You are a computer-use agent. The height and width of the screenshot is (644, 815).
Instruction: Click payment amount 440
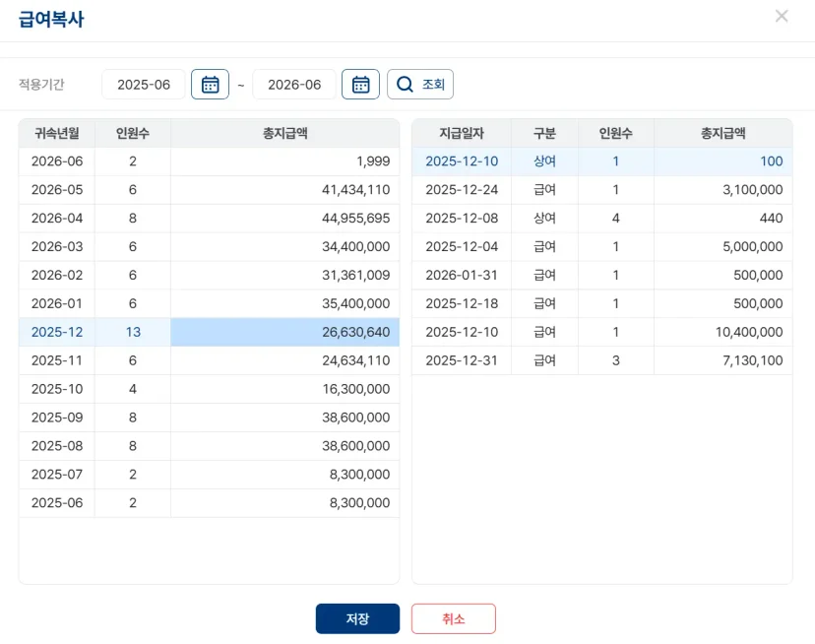pos(771,218)
